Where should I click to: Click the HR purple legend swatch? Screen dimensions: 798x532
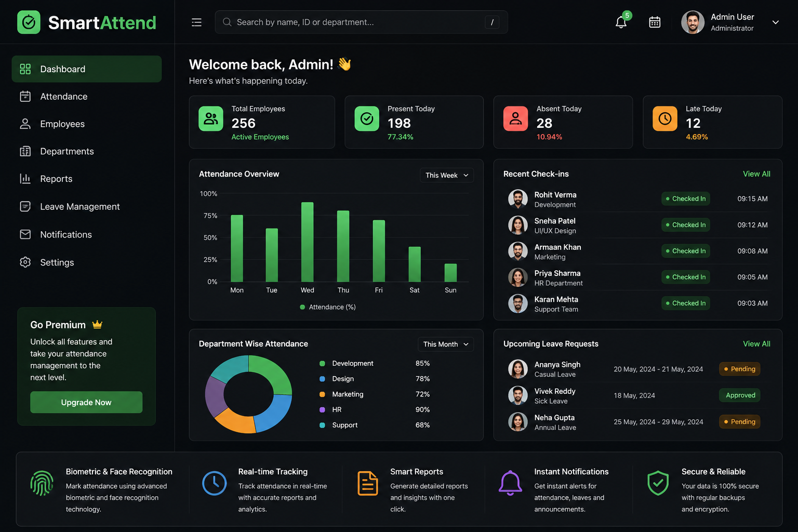(322, 410)
